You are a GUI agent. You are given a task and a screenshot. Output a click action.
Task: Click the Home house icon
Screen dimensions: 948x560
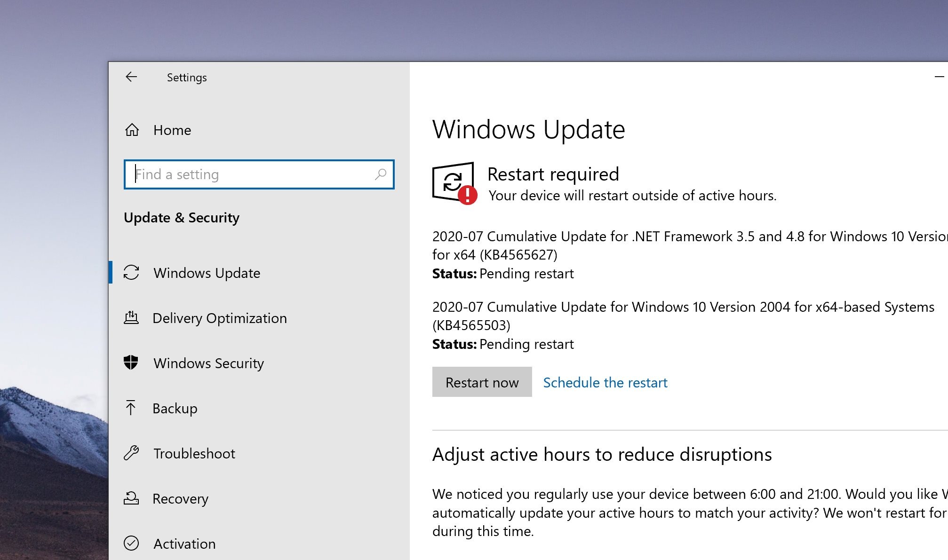click(132, 130)
